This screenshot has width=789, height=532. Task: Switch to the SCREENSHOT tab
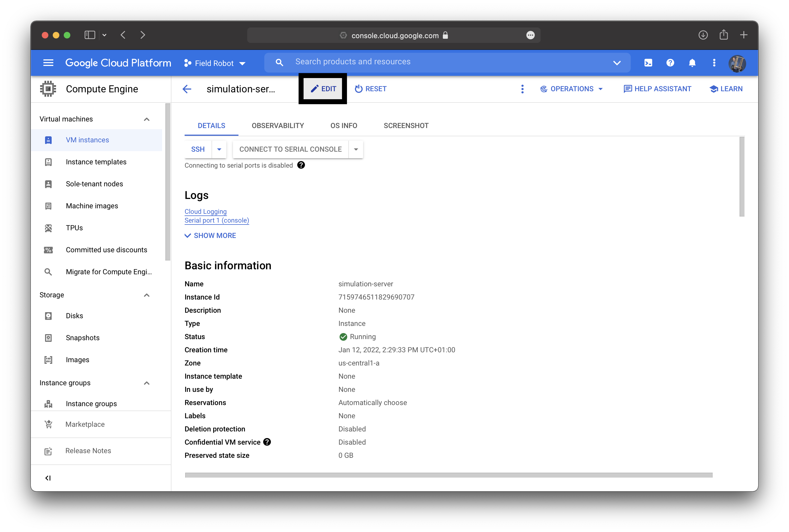click(406, 126)
